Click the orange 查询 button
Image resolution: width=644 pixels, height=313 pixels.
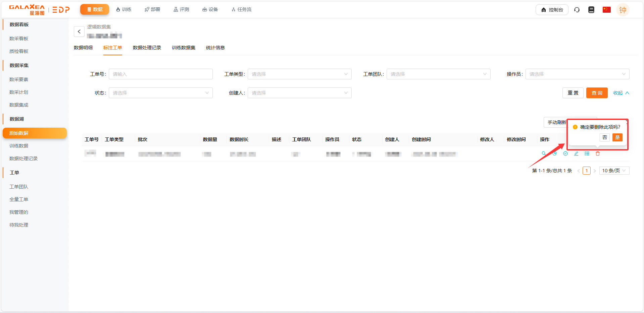point(597,93)
